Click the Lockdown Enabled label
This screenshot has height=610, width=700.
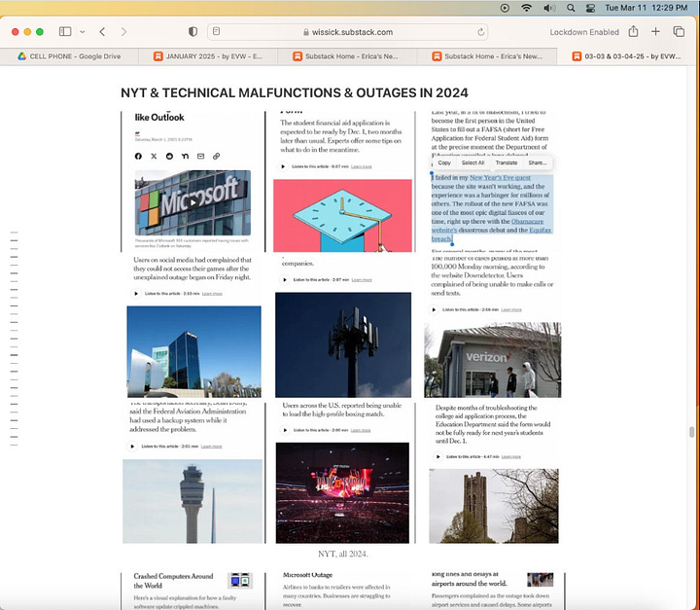[x=584, y=32]
